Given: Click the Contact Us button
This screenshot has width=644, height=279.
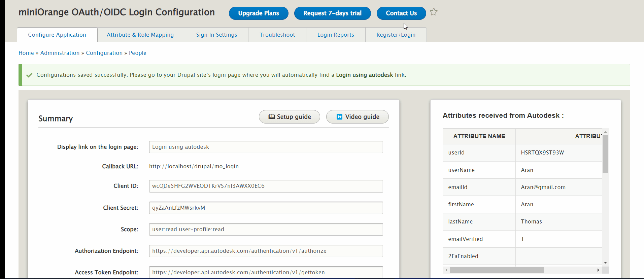Looking at the screenshot, I should pyautogui.click(x=401, y=13).
